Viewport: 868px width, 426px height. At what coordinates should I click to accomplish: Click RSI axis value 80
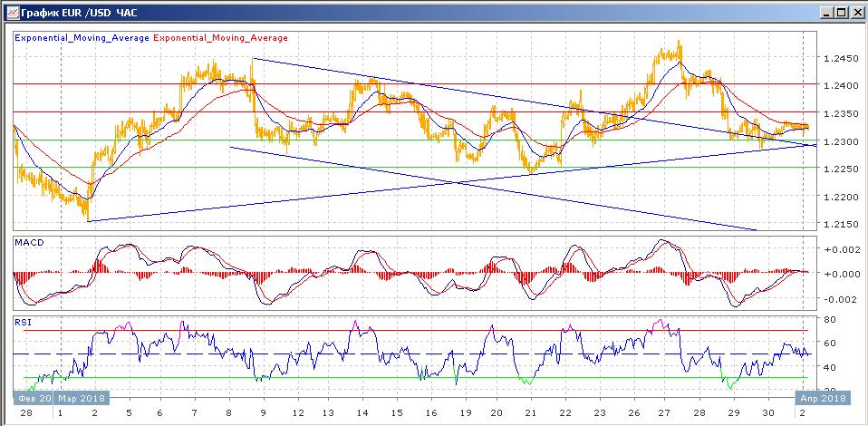pyautogui.click(x=829, y=320)
